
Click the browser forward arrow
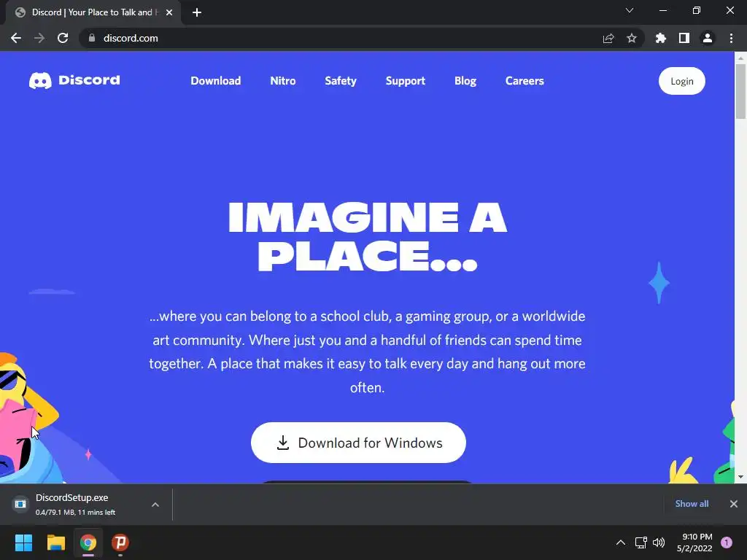39,38
